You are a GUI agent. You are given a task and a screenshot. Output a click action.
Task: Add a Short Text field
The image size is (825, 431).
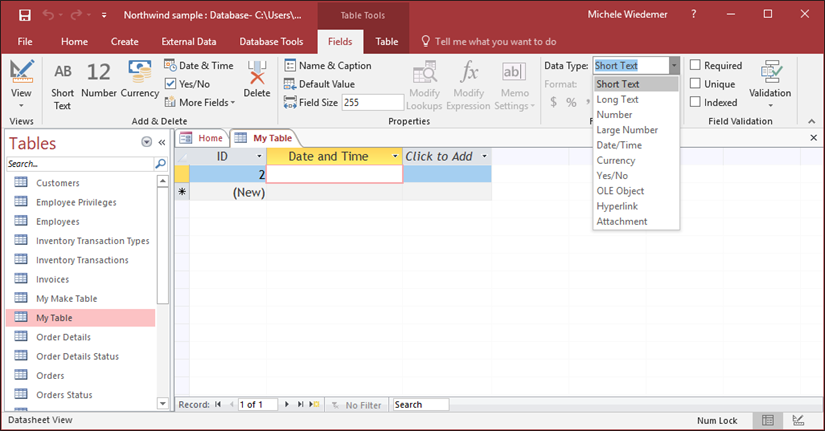coord(62,86)
